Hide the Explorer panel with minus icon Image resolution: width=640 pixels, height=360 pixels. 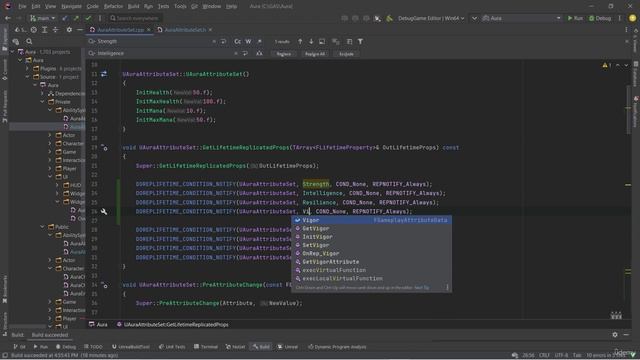(x=80, y=30)
